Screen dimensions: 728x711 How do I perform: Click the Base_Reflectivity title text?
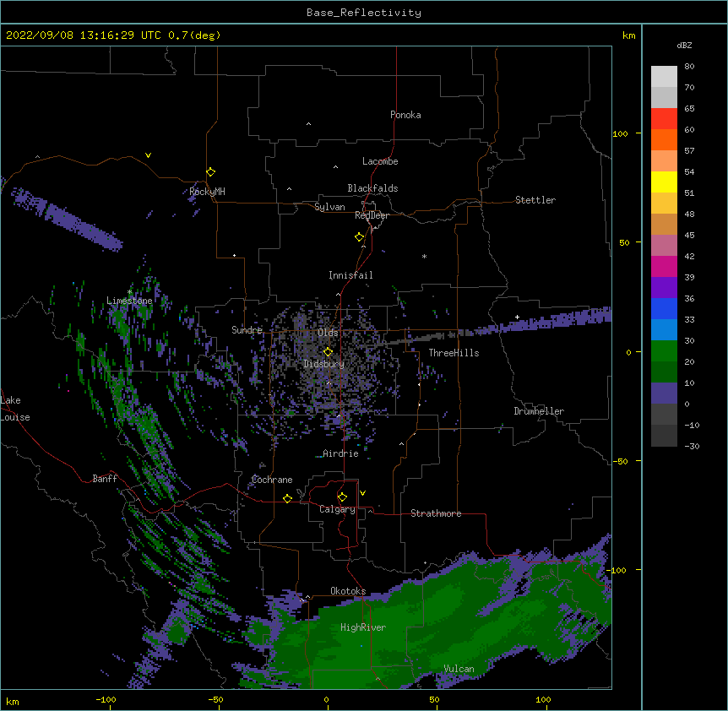(364, 13)
